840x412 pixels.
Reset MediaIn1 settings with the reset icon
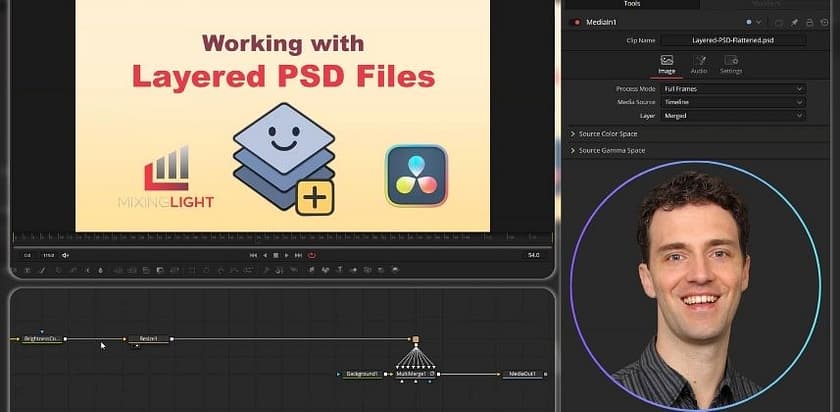tap(824, 23)
